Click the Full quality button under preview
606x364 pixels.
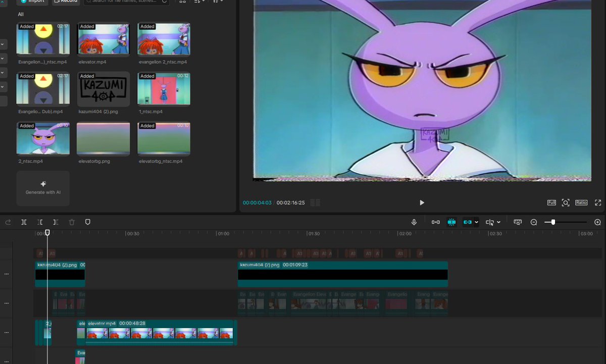pos(551,202)
